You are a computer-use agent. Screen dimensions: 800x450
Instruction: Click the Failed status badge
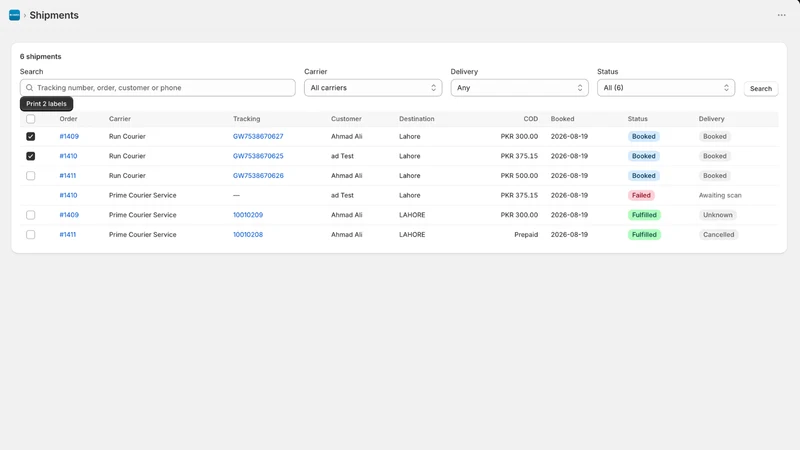tap(641, 195)
